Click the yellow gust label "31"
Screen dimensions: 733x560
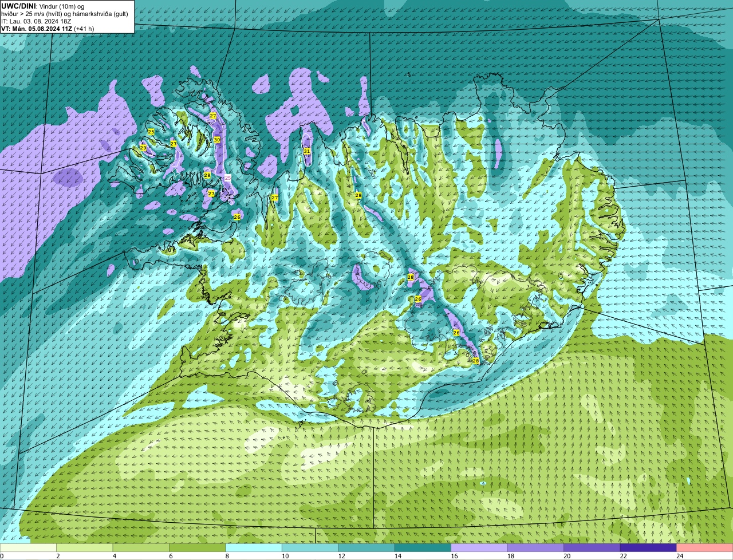pyautogui.click(x=307, y=151)
